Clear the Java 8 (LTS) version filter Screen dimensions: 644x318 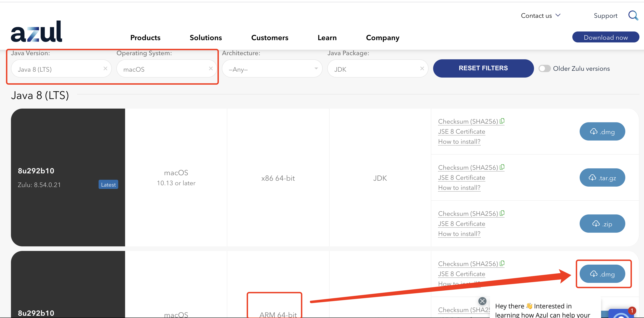tap(105, 68)
